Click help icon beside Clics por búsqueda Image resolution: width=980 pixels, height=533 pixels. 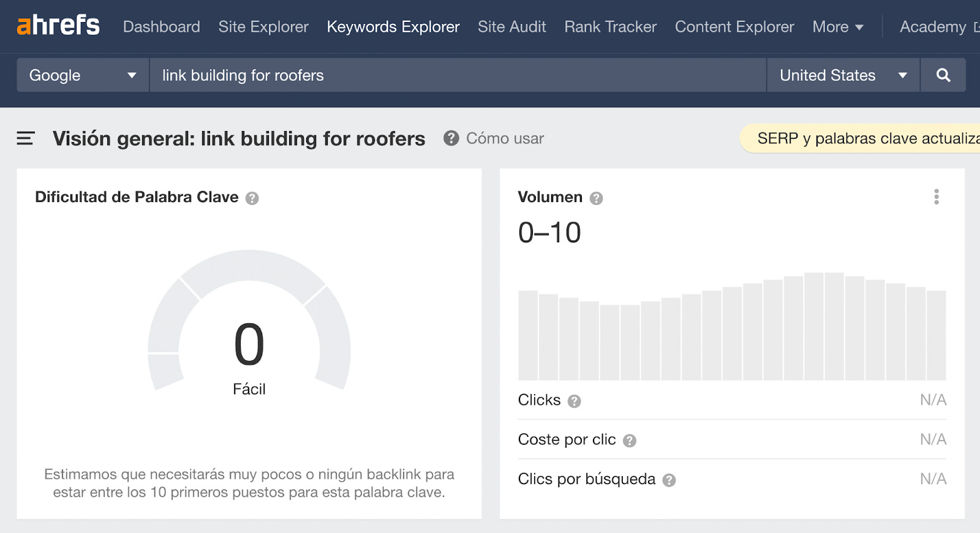(669, 480)
